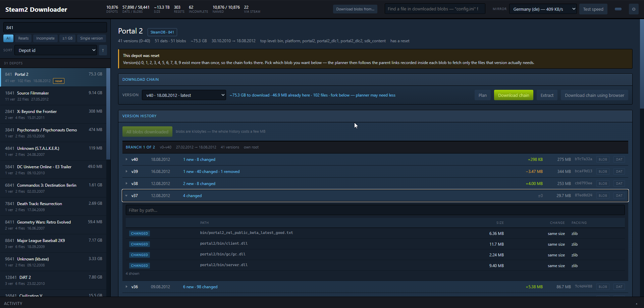The image size is (644, 308).
Task: Open BLOB for version v39
Action: click(x=603, y=172)
